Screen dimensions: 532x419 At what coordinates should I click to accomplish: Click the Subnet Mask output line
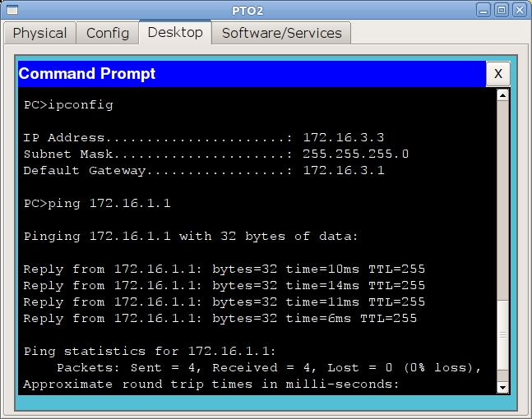[x=215, y=154]
